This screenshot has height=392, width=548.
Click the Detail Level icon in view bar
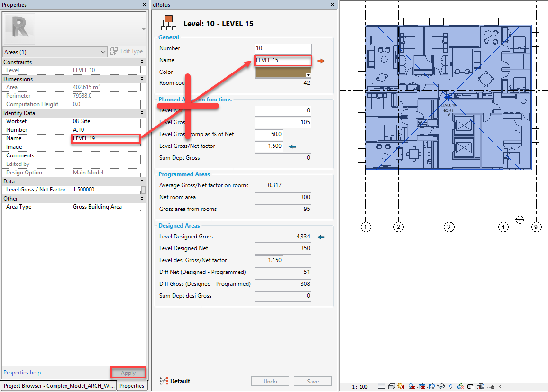(x=382, y=386)
